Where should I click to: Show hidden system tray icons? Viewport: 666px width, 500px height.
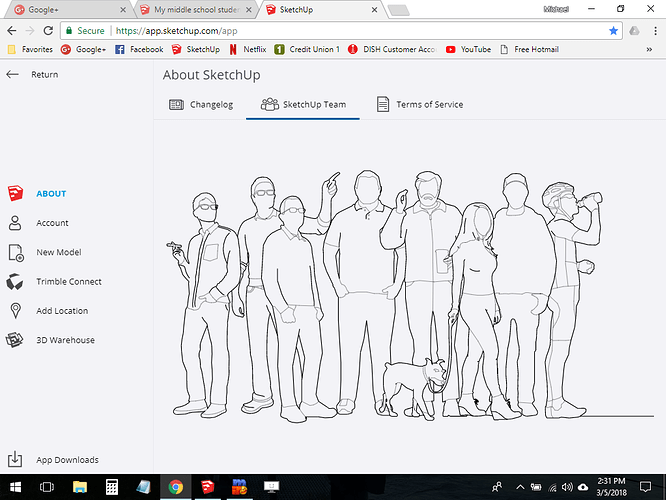[520, 487]
